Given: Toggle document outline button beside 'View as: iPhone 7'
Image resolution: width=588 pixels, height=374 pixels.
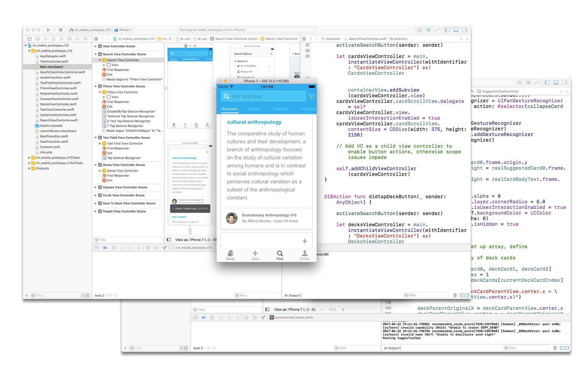Looking at the screenshot, I should coord(169,240).
